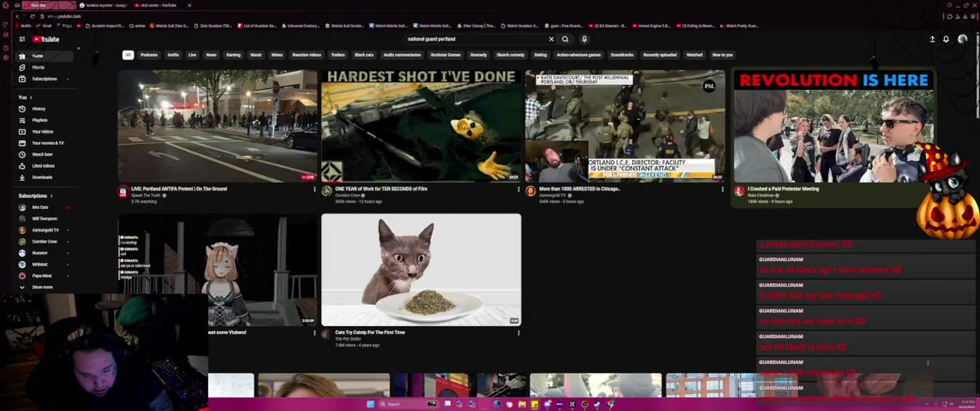This screenshot has width=980, height=411.
Task: Select the Live filter chip
Action: tap(192, 55)
